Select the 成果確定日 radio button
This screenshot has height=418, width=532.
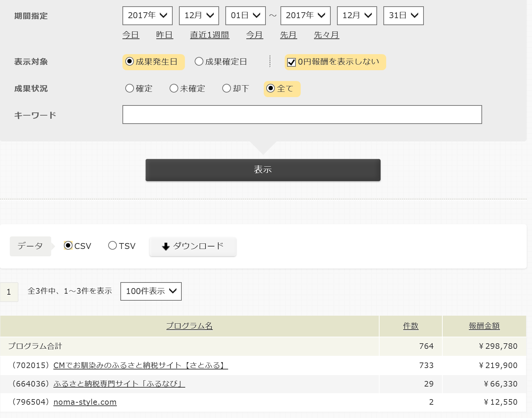point(199,61)
